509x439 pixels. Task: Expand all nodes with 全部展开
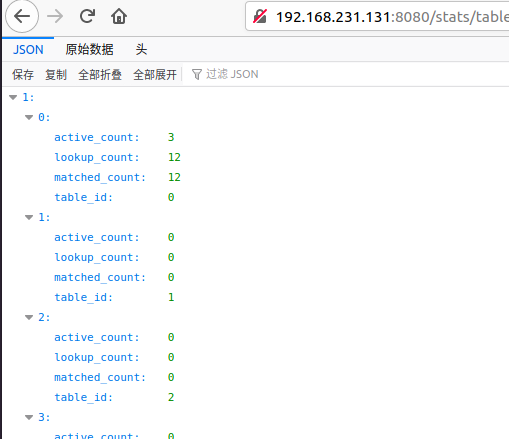(155, 74)
